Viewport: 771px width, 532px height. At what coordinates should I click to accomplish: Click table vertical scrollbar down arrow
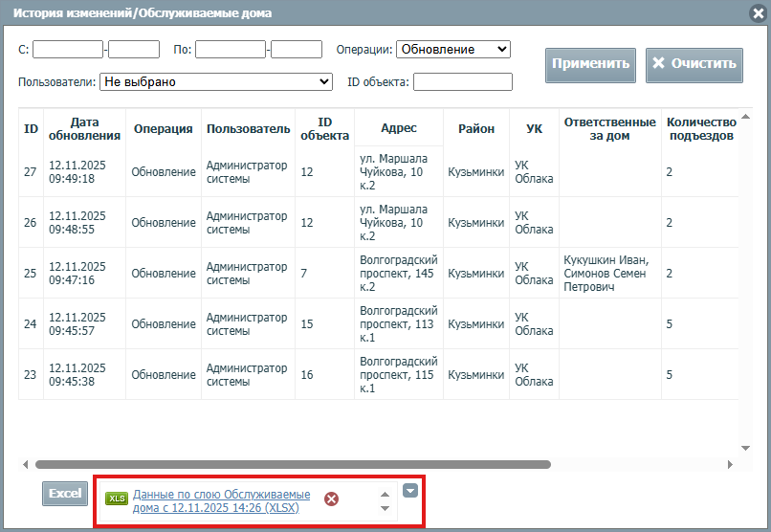point(745,447)
